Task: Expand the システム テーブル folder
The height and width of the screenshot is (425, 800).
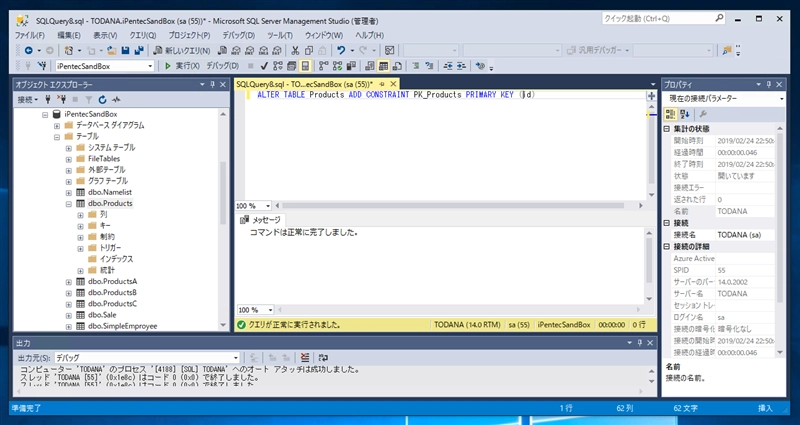Action: coord(68,148)
